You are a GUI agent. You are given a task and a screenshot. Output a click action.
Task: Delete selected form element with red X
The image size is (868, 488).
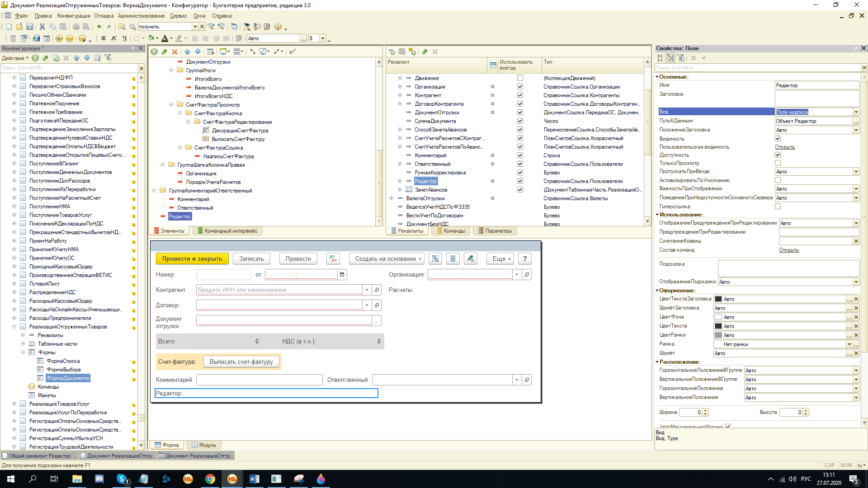click(175, 52)
